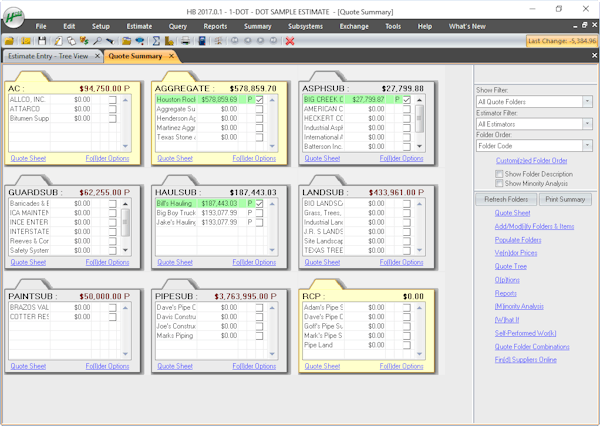Image resolution: width=600 pixels, height=426 pixels.
Task: Open the Show Filter dropdown
Action: (587, 101)
